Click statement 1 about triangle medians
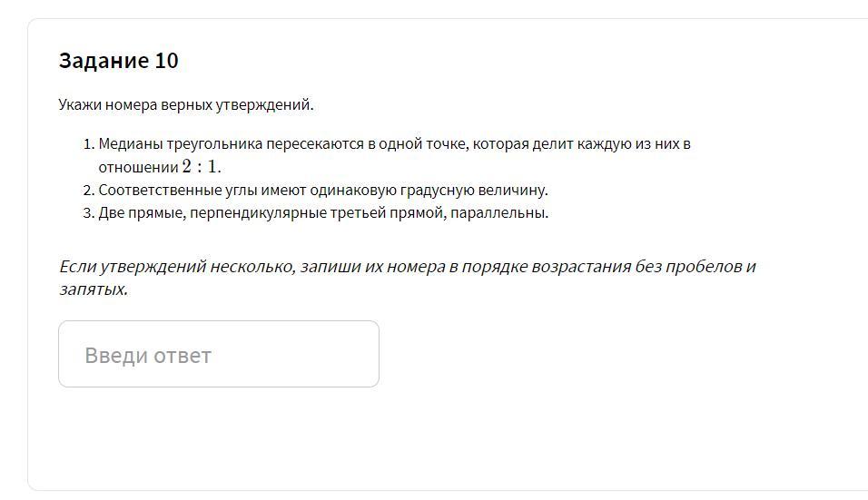 394,155
